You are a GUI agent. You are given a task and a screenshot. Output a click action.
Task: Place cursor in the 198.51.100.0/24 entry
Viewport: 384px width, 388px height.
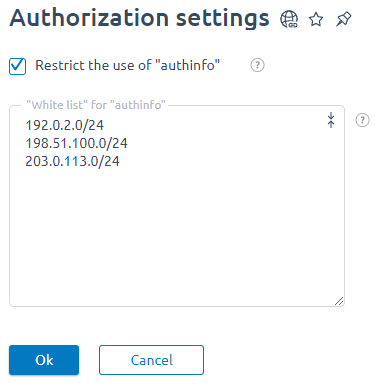[76, 143]
